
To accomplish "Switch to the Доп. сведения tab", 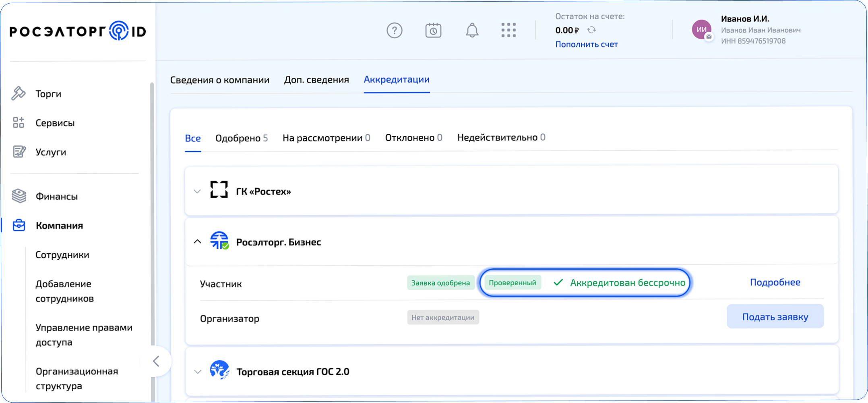I will [316, 80].
